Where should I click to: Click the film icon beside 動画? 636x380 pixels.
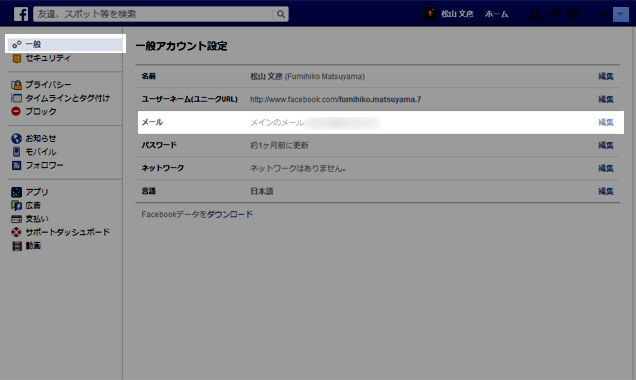(x=17, y=246)
